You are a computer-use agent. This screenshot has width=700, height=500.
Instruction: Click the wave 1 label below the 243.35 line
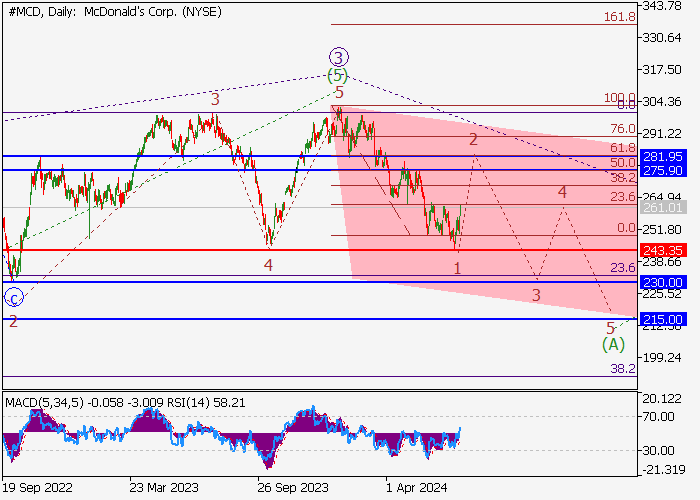(x=457, y=268)
